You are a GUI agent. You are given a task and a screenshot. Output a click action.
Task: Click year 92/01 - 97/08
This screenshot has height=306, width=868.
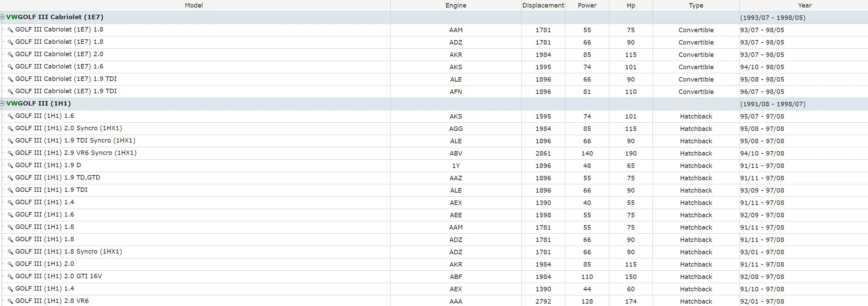(762, 302)
